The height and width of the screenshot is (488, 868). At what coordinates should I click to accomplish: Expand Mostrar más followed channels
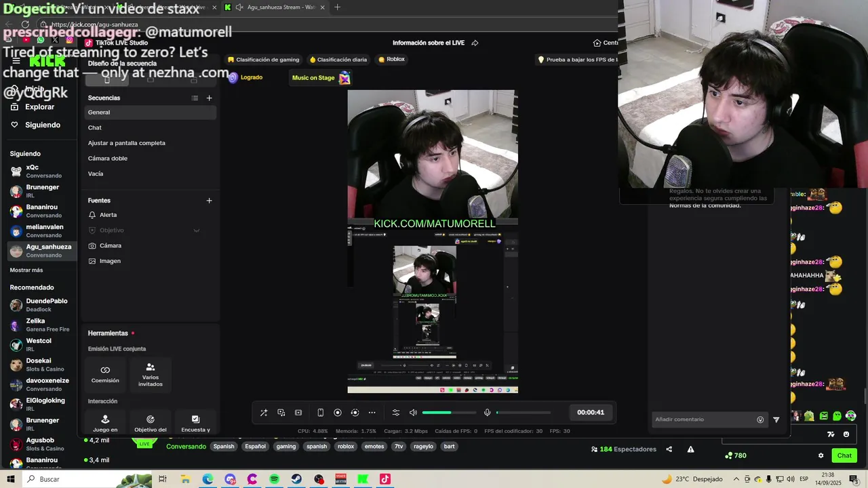[26, 270]
